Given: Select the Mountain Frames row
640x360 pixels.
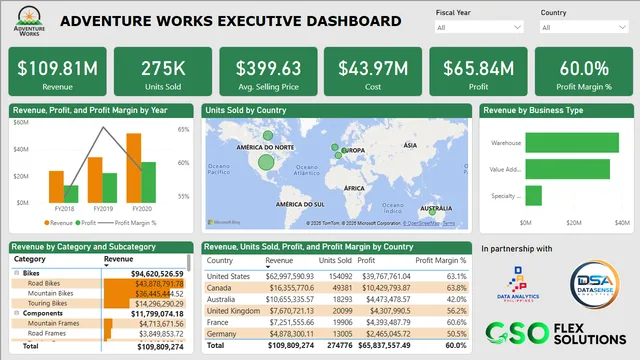Looking at the screenshot, I should (98, 323).
